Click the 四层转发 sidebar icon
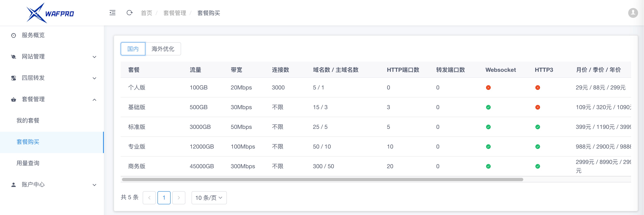The height and width of the screenshot is (215, 644). (14, 78)
